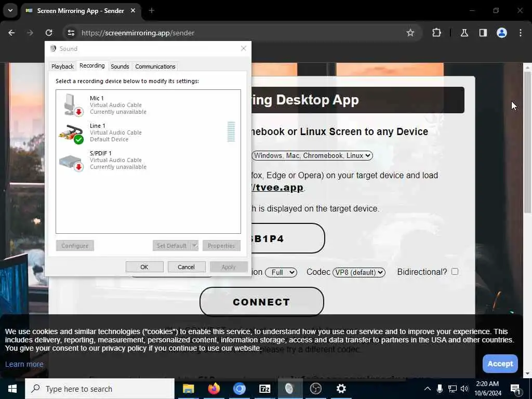This screenshot has width=532, height=399.
Task: Open the notification center icon
Action: tap(515, 389)
